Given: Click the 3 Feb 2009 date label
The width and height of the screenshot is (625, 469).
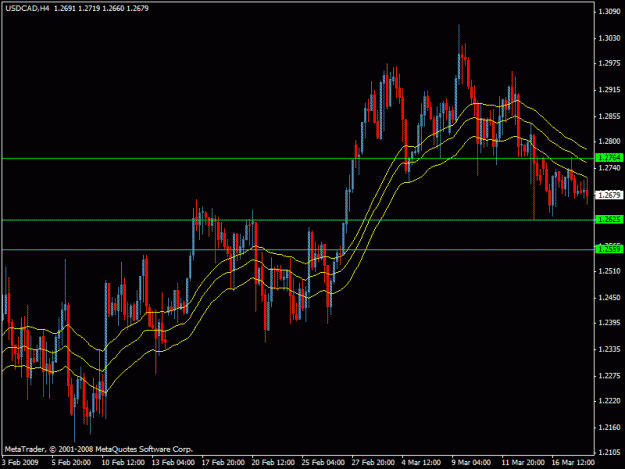Looking at the screenshot, I should (x=20, y=463).
